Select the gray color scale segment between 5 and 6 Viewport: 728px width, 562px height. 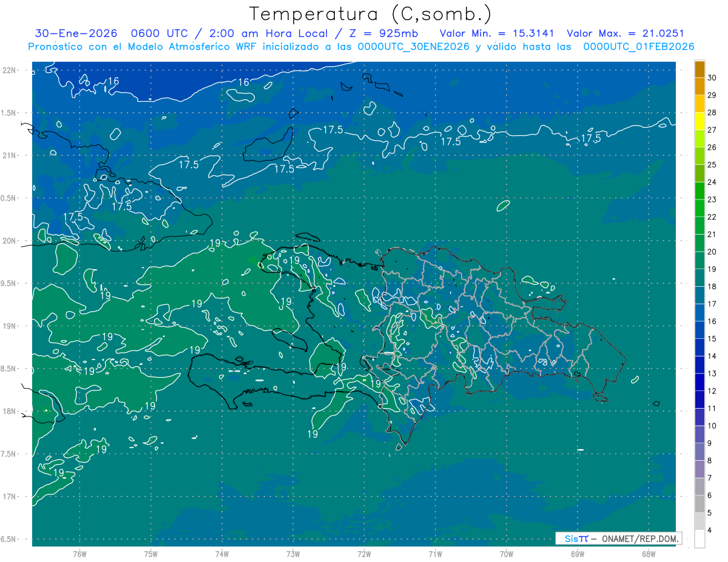tap(700, 504)
